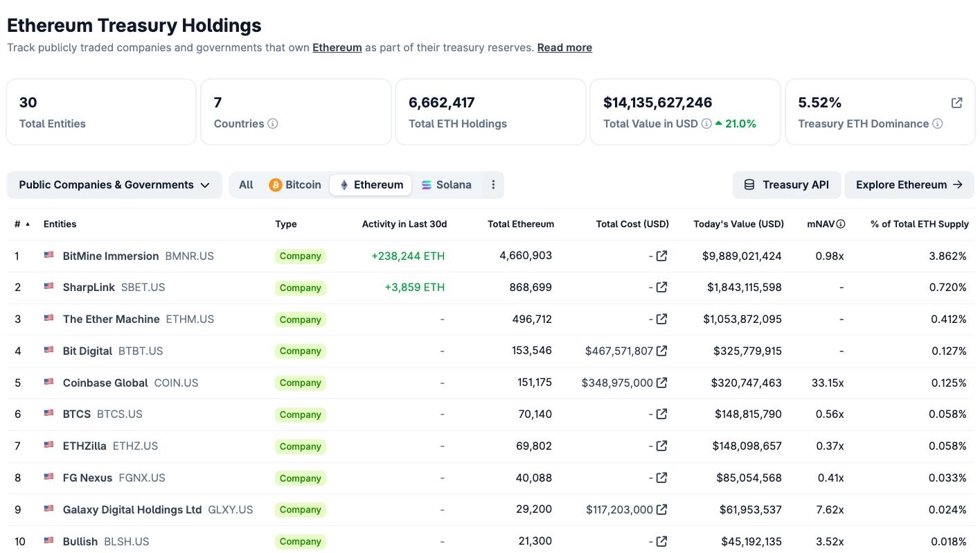This screenshot has height=553, width=980.
Task: Open Galaxy Digital Holdings cost source icon
Action: click(661, 509)
